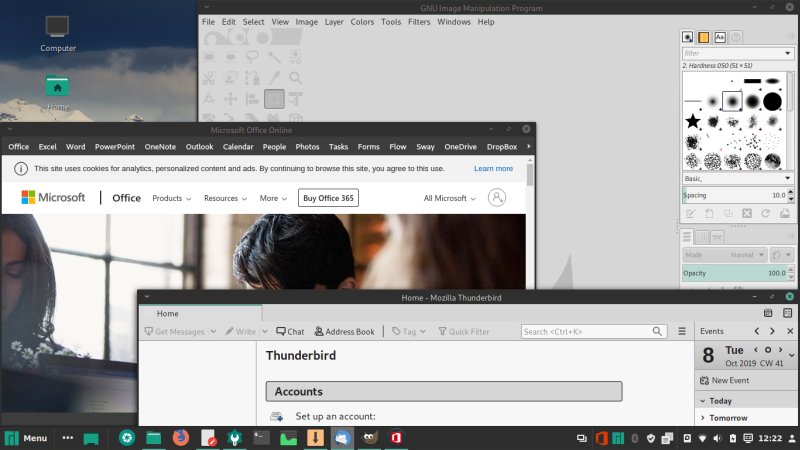This screenshot has height=450, width=800.
Task: Click the edit brush icon below brush grid
Action: [690, 214]
